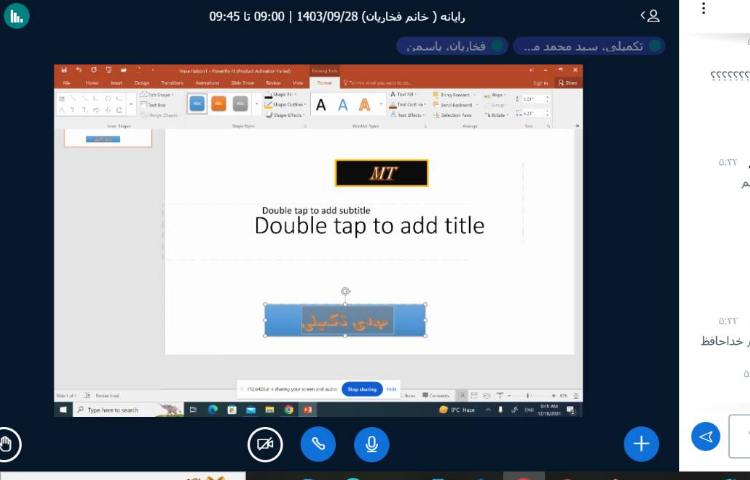Screen dimensions: 750x480
Task: Click Bring Forward in Arrange group
Action: [x=452, y=95]
